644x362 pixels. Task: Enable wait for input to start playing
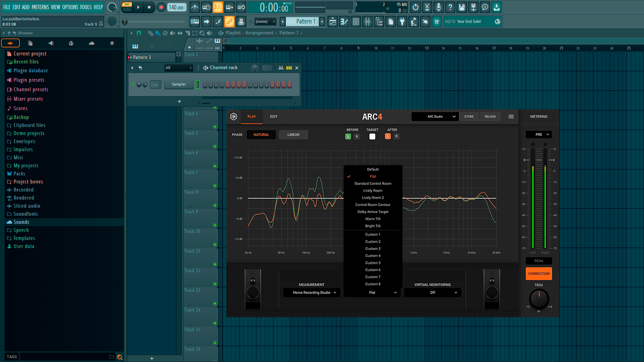point(206,7)
